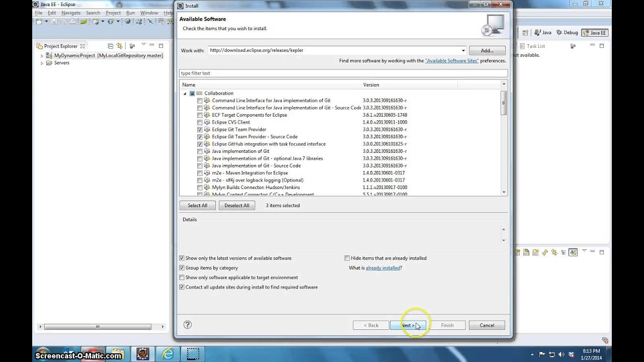Viewport: 644px width, 362px height.
Task: Toggle Show only the latest versions checkbox
Action: [182, 258]
